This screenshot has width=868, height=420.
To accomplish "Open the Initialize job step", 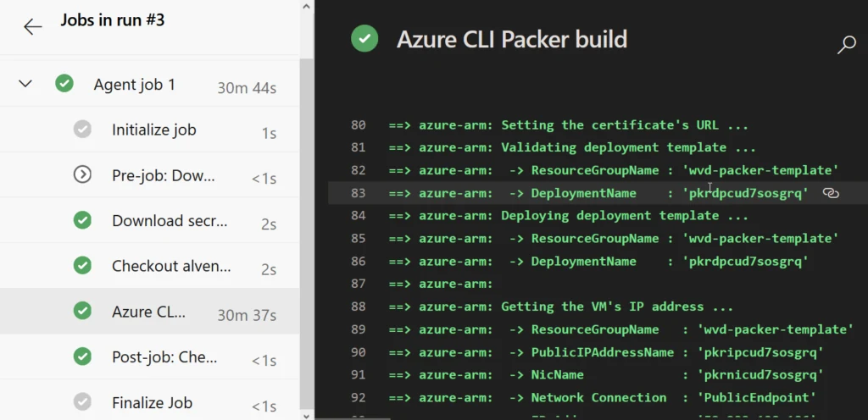I will click(x=149, y=130).
